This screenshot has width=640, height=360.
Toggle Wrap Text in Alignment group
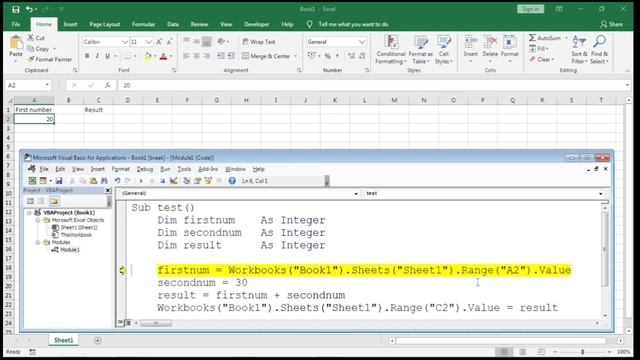click(259, 42)
